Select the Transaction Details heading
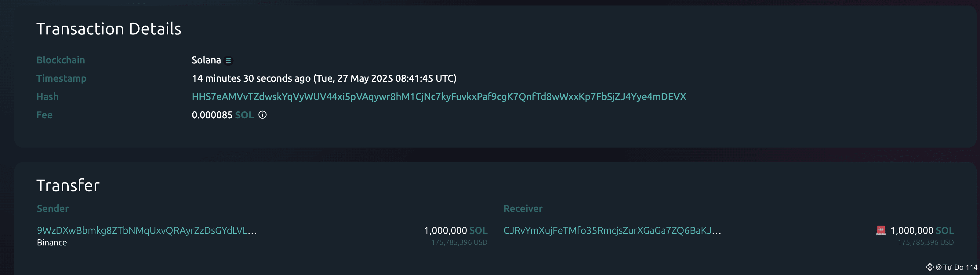Image resolution: width=980 pixels, height=275 pixels. pos(109,28)
